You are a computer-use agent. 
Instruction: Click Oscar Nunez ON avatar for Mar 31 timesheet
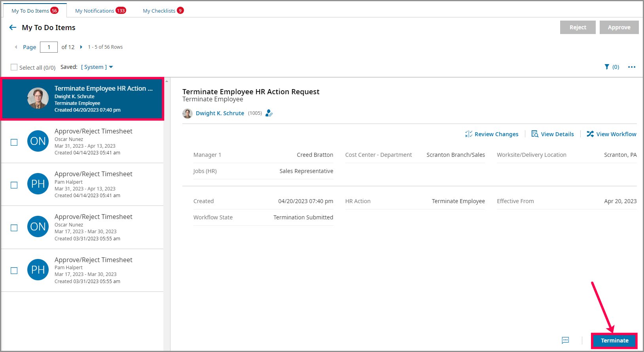click(x=38, y=141)
